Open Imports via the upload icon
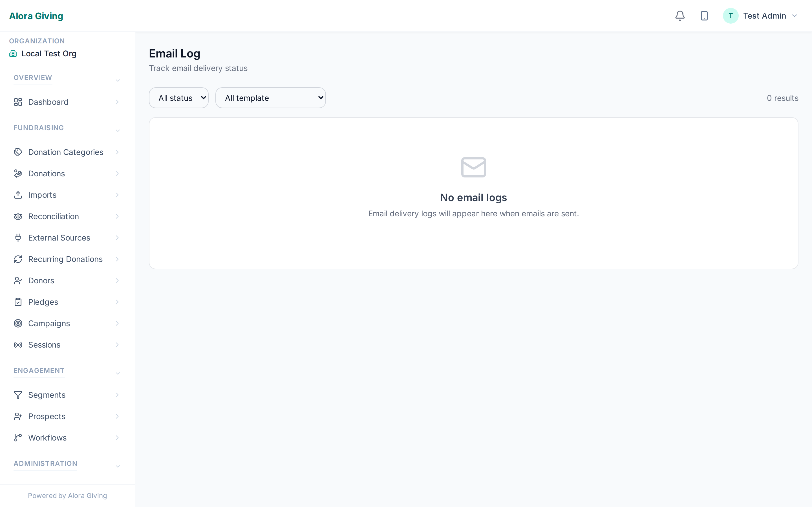The image size is (812, 507). (18, 195)
